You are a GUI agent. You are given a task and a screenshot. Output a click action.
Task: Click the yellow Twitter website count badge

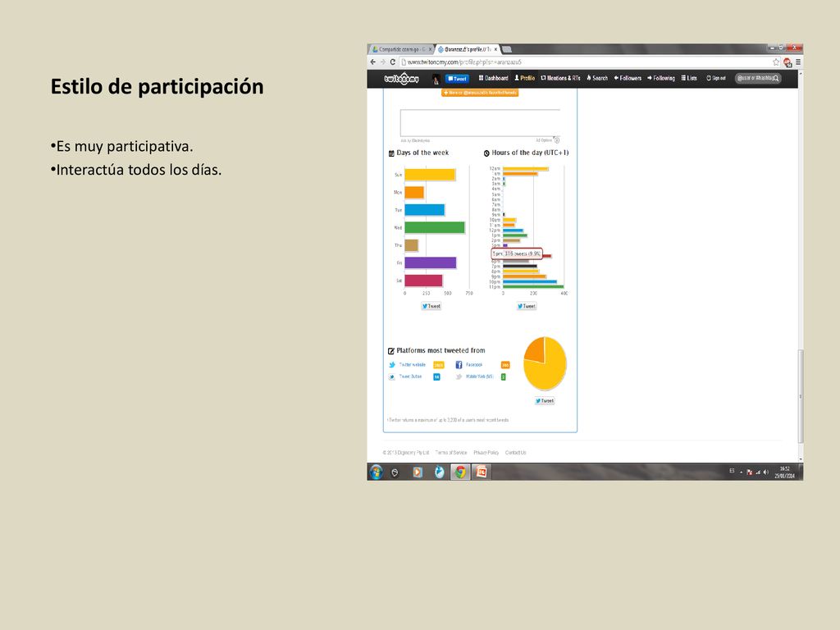click(x=438, y=365)
